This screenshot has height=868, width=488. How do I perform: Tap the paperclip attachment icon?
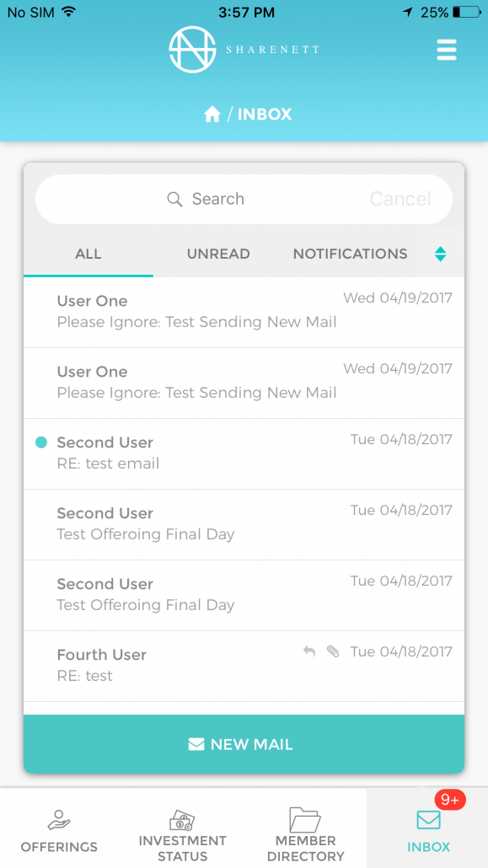(333, 651)
